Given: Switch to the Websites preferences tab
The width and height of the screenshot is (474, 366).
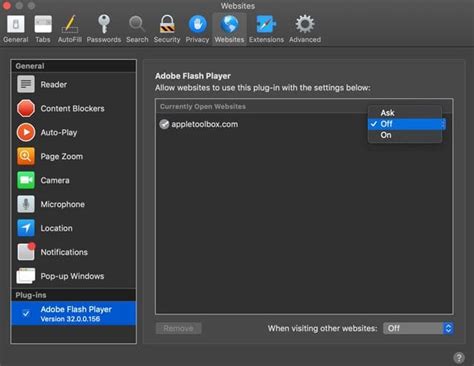Looking at the screenshot, I should click(x=229, y=29).
